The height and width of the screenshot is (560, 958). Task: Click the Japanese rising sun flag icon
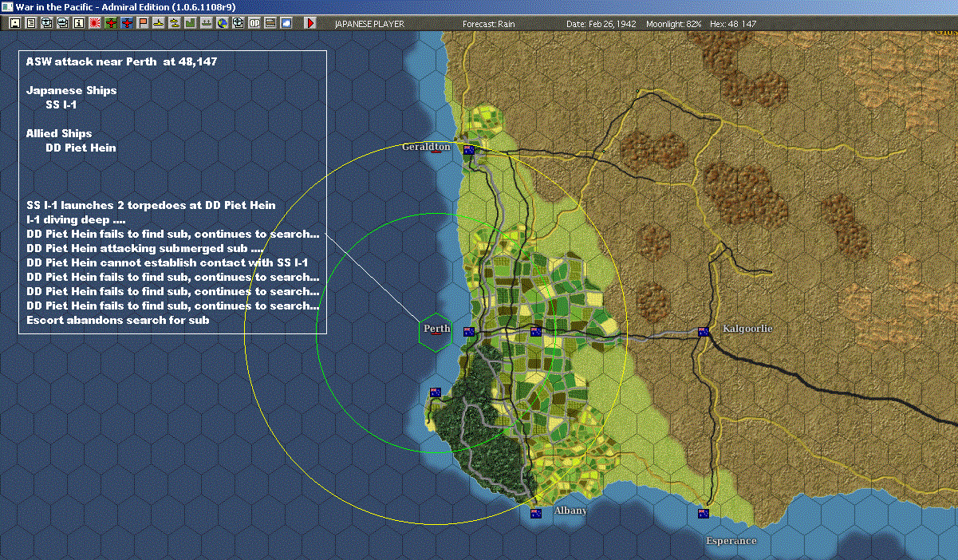(95, 23)
